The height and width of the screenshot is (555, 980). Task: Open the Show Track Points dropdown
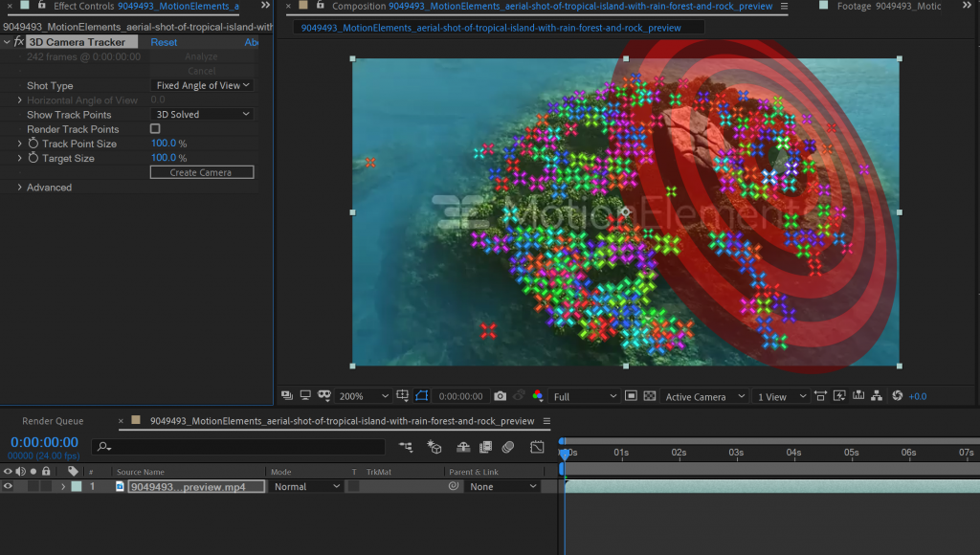coord(202,115)
